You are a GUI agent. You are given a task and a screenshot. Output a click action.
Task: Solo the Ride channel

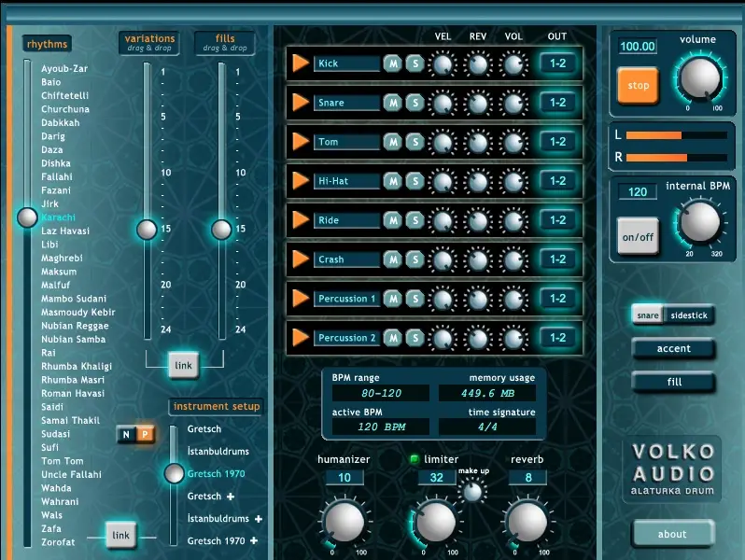point(415,220)
